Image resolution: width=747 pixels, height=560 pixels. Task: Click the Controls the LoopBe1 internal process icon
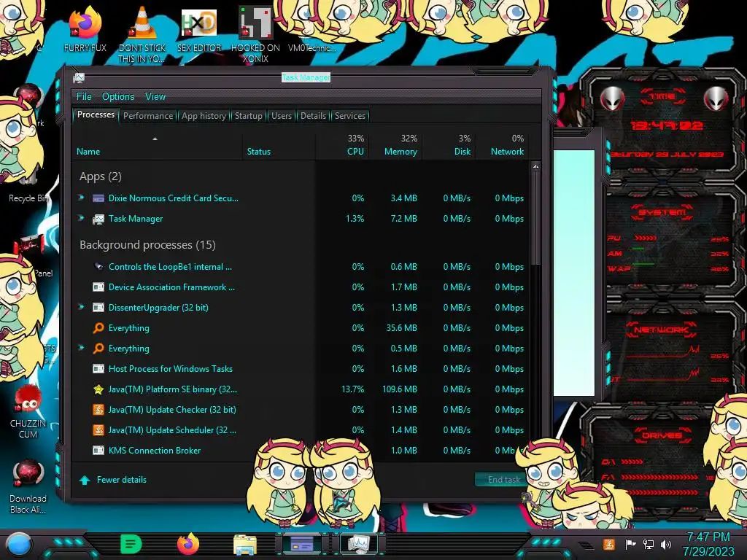click(x=98, y=267)
